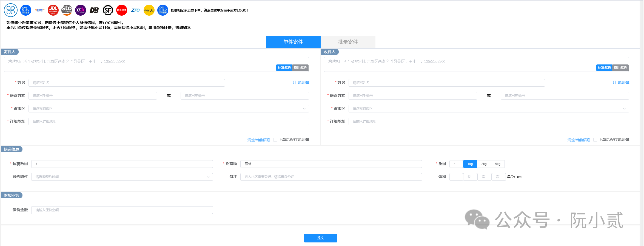
Task: Open the 预约取件 time dropdown
Action: tap(122, 177)
